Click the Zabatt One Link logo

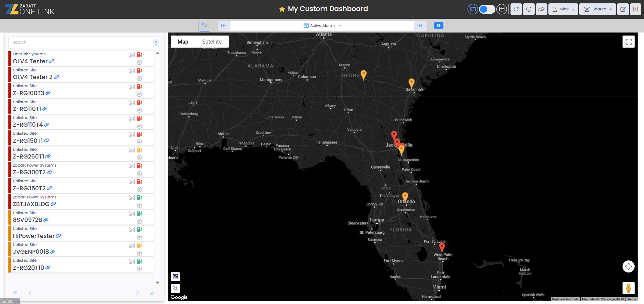pyautogui.click(x=30, y=9)
